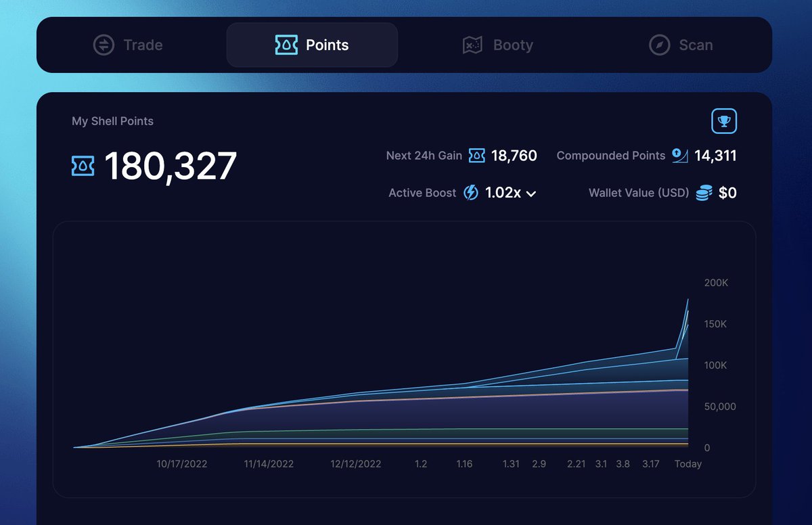
Task: Click the Today label on chart axis
Action: tap(688, 464)
